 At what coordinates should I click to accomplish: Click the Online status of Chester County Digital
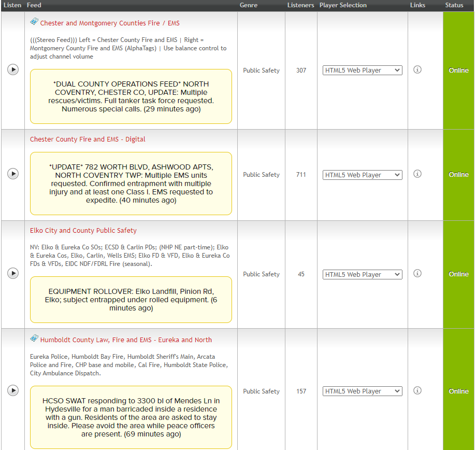pos(458,174)
